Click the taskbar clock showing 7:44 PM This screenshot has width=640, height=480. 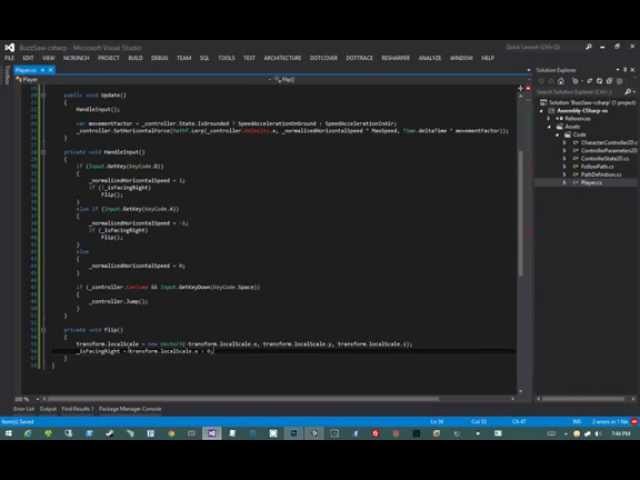621,433
